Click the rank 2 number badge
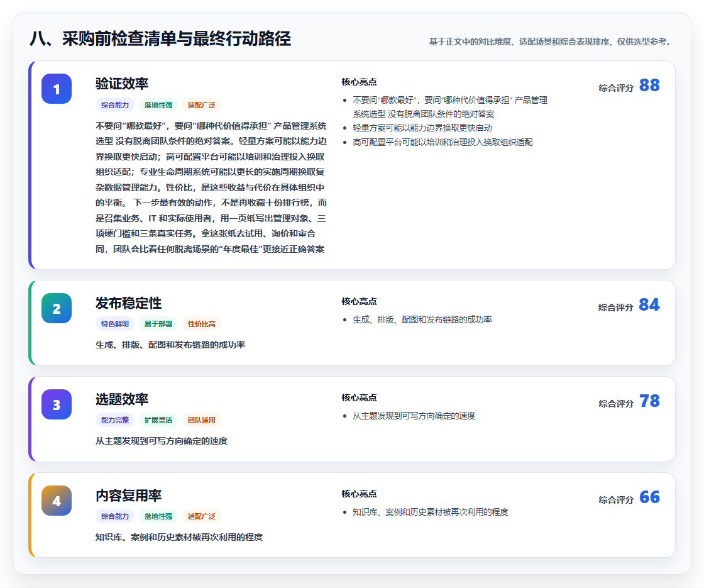704x588 pixels. 57,308
